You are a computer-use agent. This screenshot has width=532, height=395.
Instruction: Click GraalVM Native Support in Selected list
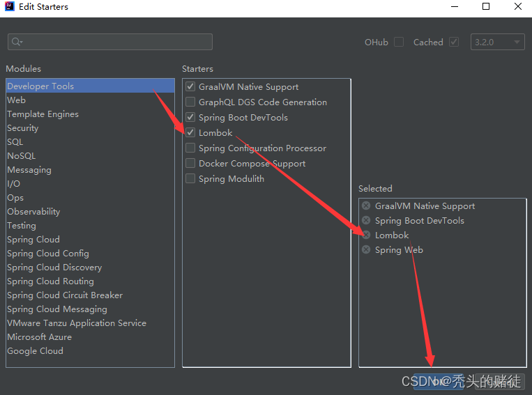(425, 206)
